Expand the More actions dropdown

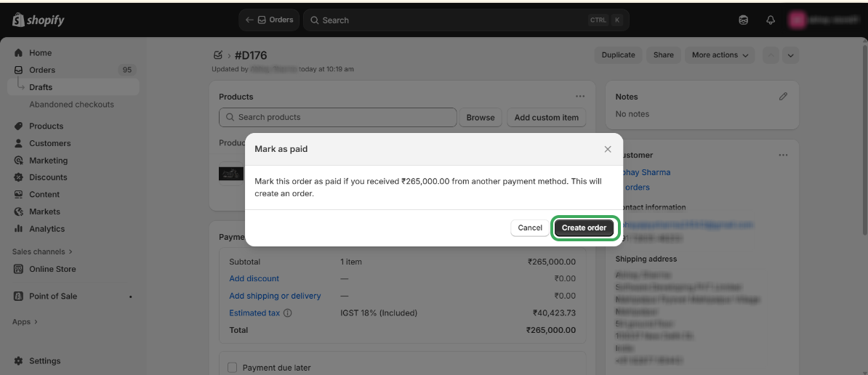tap(720, 55)
